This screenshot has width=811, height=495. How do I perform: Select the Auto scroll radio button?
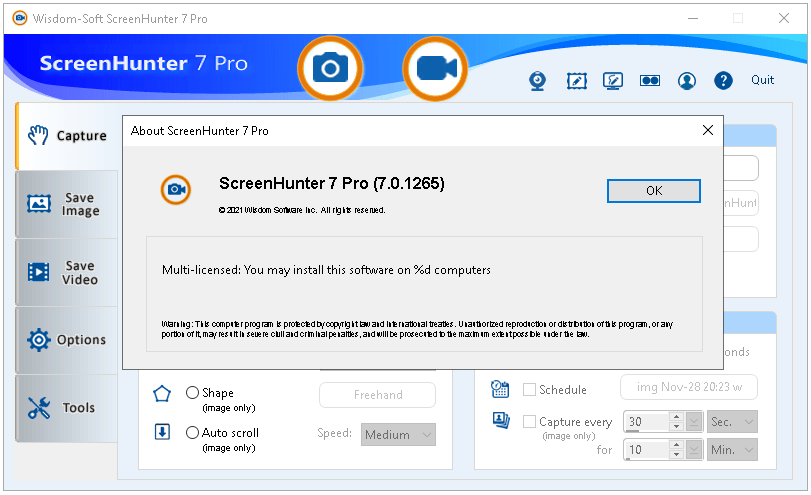[x=192, y=432]
